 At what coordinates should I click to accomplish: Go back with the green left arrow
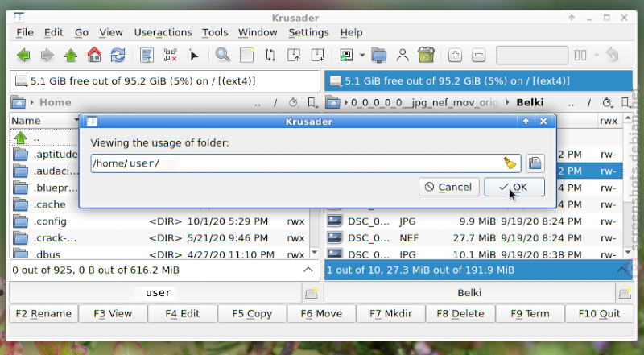pos(23,55)
